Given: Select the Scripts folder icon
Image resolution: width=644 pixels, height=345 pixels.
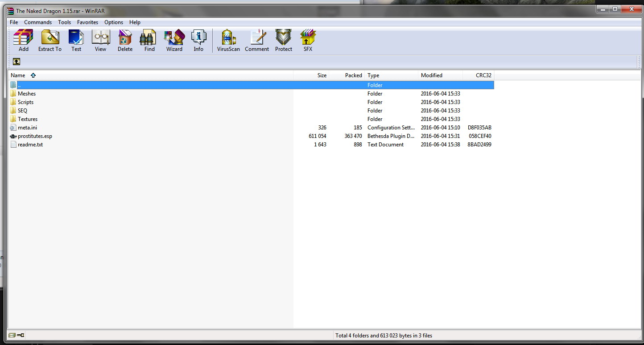Looking at the screenshot, I should click(13, 102).
